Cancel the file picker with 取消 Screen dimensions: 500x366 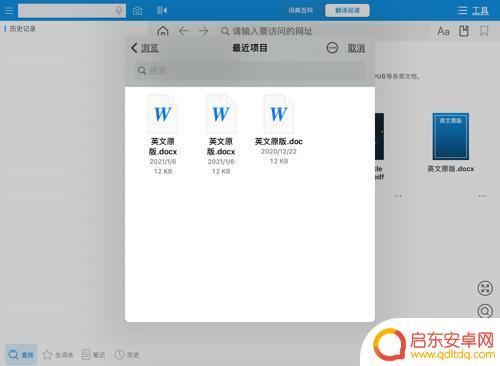click(356, 48)
